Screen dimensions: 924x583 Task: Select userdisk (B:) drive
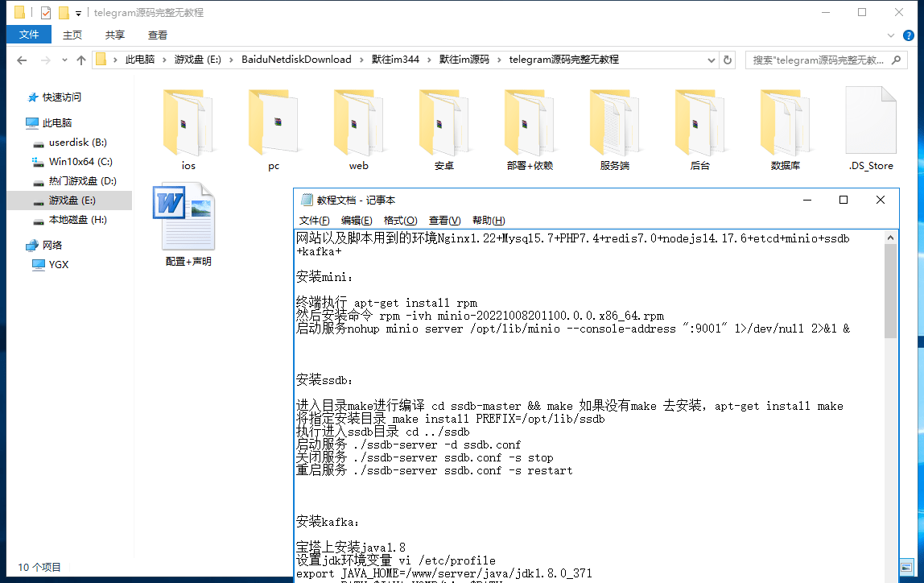78,142
